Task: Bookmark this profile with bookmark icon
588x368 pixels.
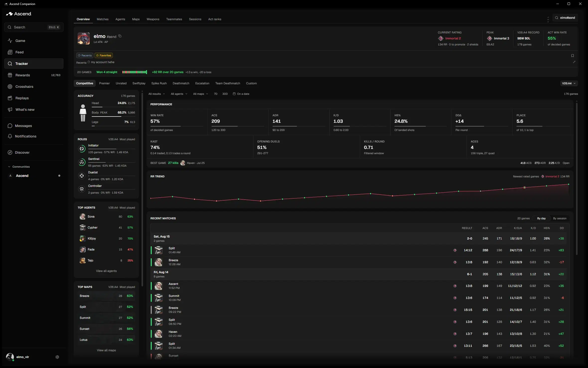Action: [572, 56]
